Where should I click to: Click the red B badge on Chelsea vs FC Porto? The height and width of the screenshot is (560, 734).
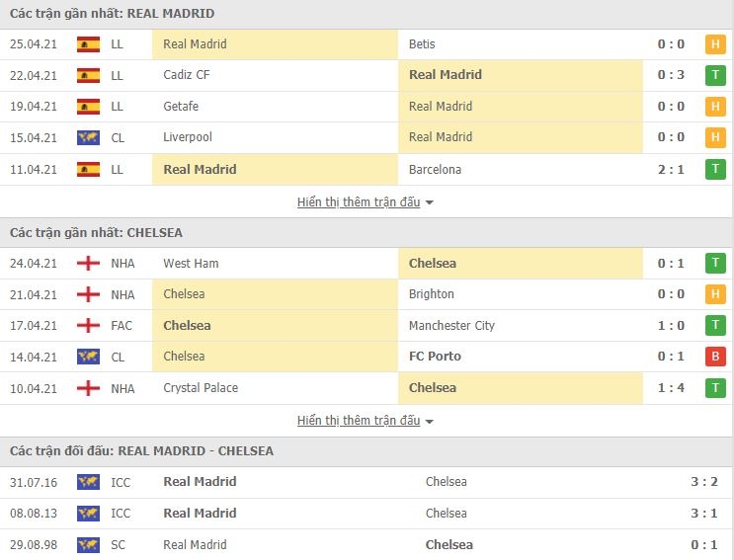[x=715, y=357]
